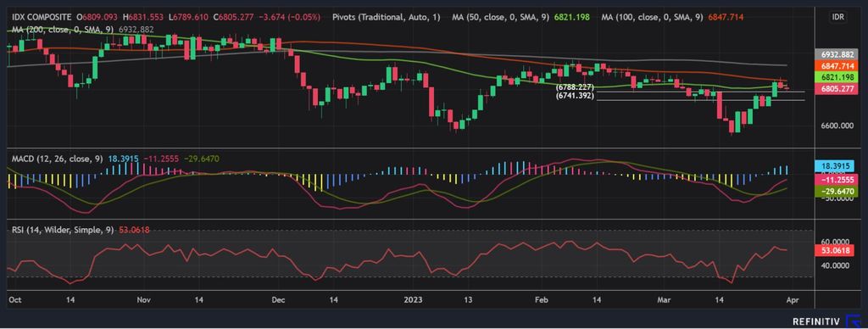Click the Nov date on time axis
The image size is (868, 329).
(x=143, y=299)
